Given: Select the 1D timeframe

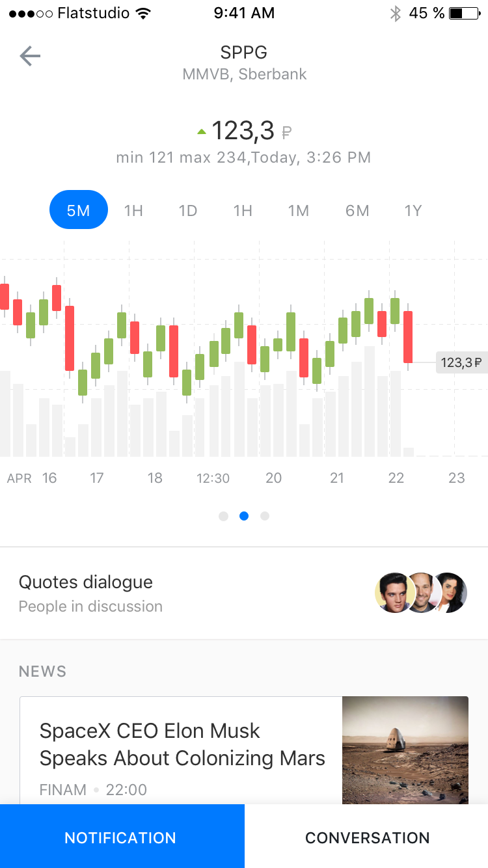Looking at the screenshot, I should coord(188,211).
